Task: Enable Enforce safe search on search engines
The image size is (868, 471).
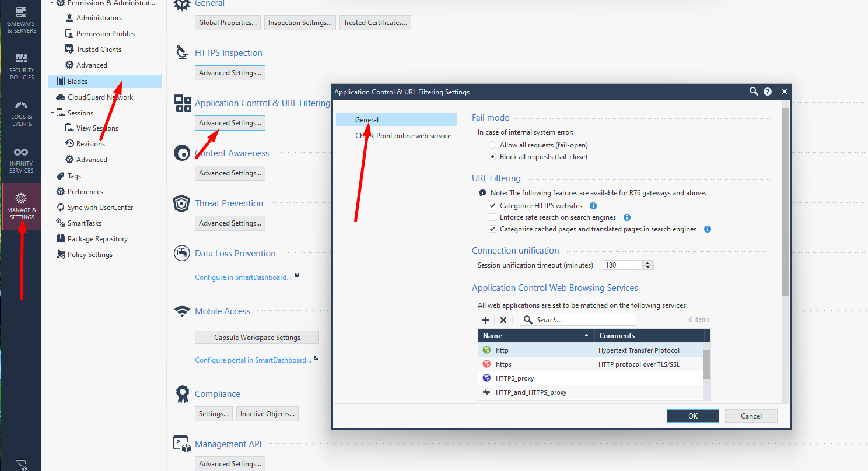Action: 492,217
